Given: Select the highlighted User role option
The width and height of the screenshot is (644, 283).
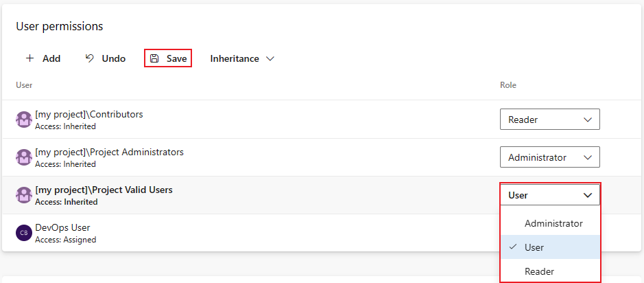Looking at the screenshot, I should 550,247.
